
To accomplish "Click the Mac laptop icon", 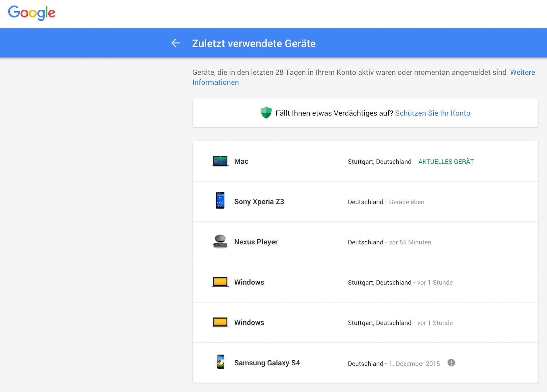I will point(220,161).
